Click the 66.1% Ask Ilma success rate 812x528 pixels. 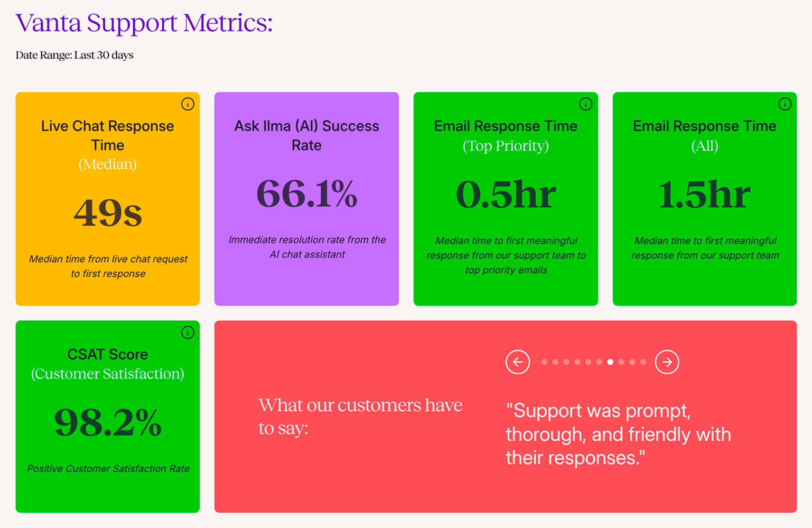pos(307,194)
